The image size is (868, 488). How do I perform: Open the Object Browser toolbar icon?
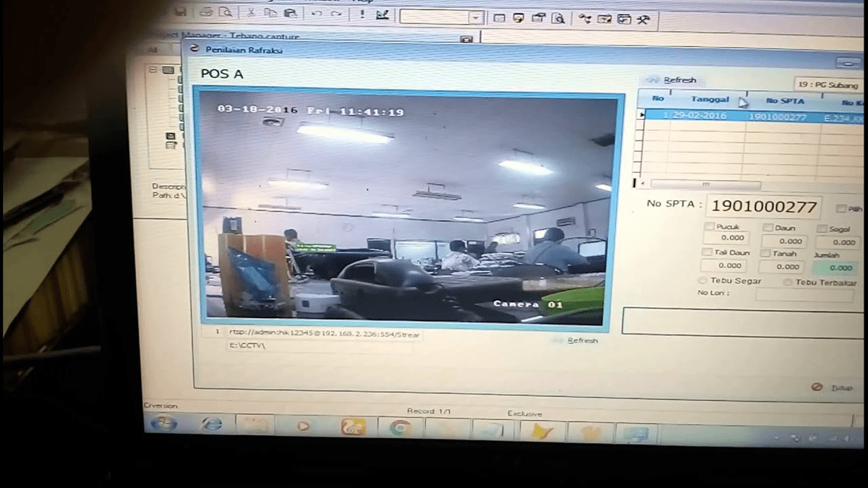(605, 20)
